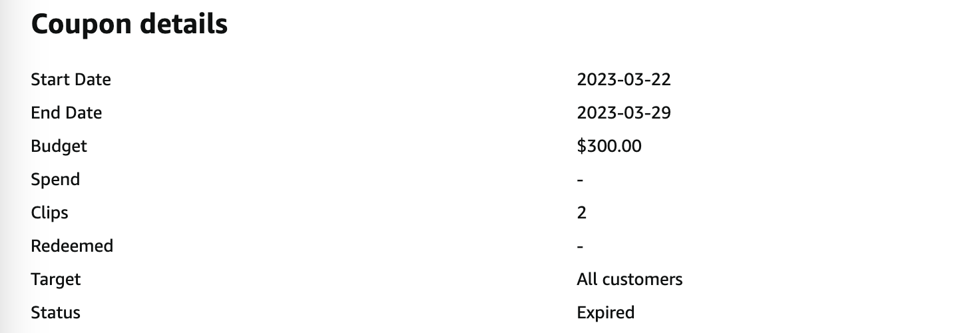Select the Status label
The width and height of the screenshot is (980, 333).
(x=55, y=313)
